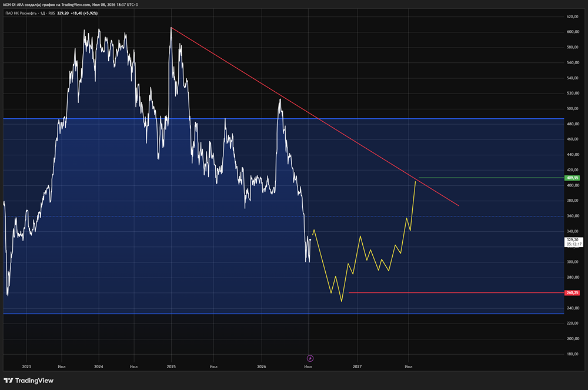The width and height of the screenshot is (588, 390).
Task: Select the upper blue horizontal line near 487
Action: (283, 119)
